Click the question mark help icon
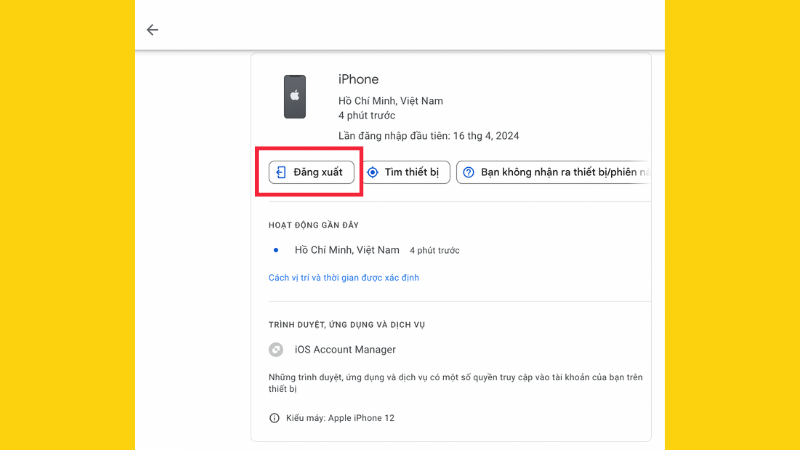This screenshot has height=450, width=800. point(468,173)
